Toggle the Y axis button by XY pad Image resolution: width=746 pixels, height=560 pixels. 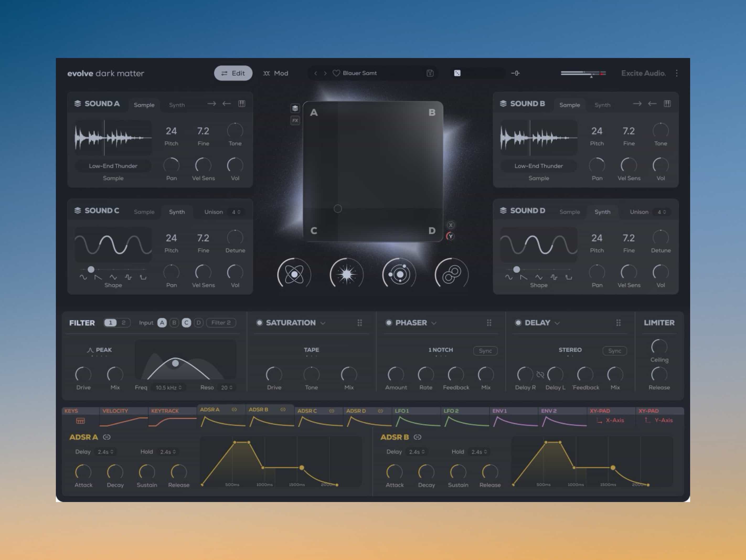click(450, 236)
